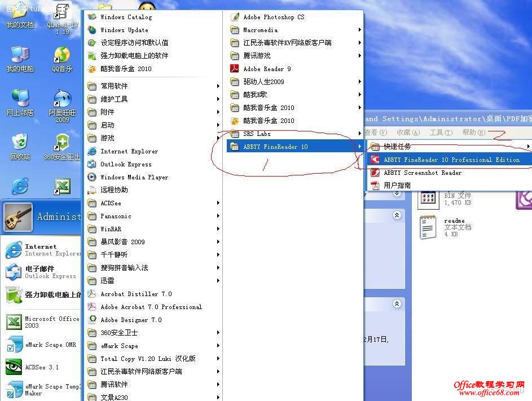Launch ACDSee 3.1 recent program

coord(33,367)
